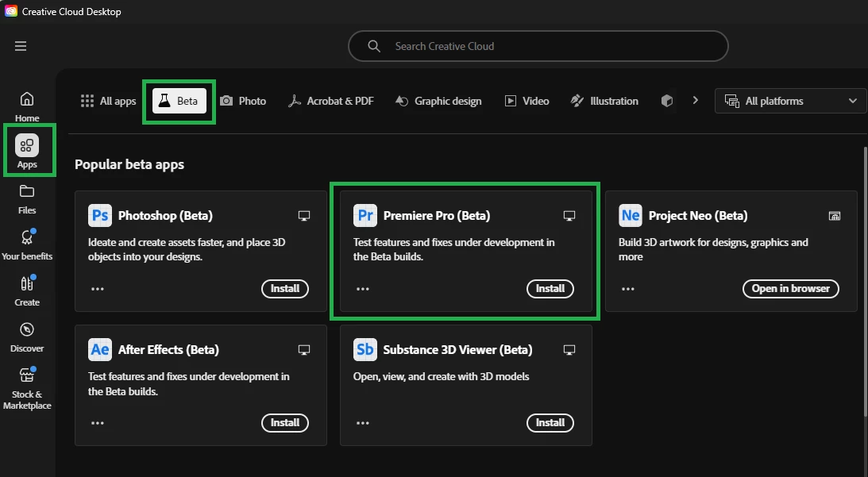Click the Project Neo (Beta) Ne icon
The width and height of the screenshot is (868, 477).
coord(630,215)
